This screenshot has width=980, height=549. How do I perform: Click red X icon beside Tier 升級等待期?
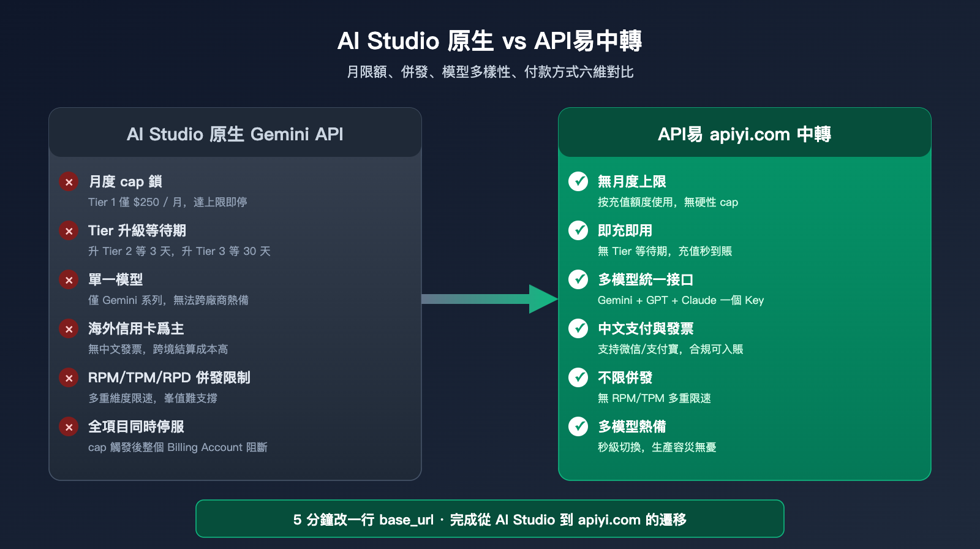69,231
